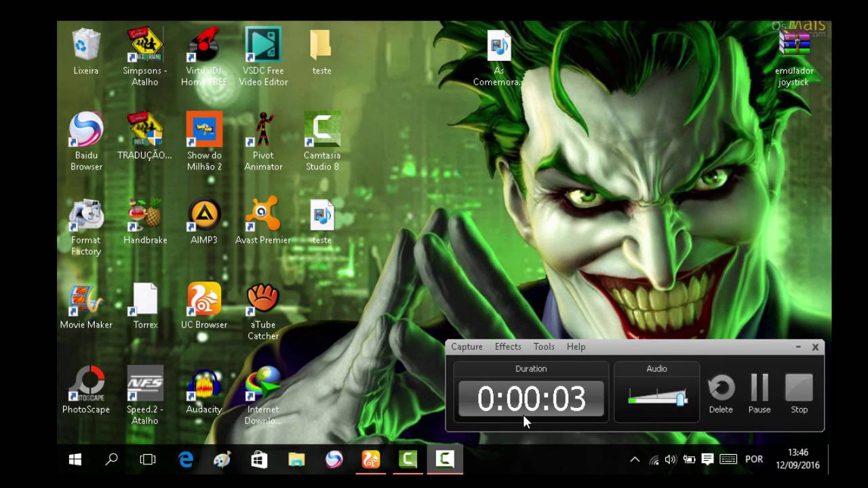Select the Show do Milhão 2 icon
The height and width of the screenshot is (488, 868).
(204, 141)
